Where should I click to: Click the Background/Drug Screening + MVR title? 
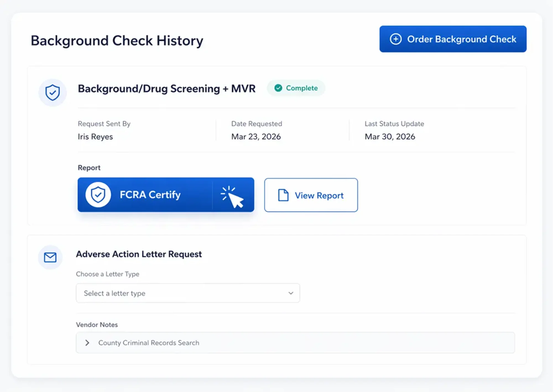(167, 89)
